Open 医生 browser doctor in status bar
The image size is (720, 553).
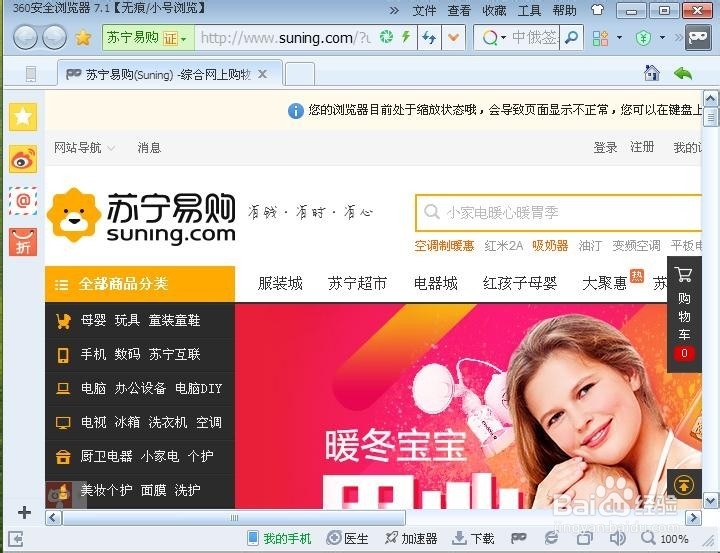pyautogui.click(x=348, y=538)
